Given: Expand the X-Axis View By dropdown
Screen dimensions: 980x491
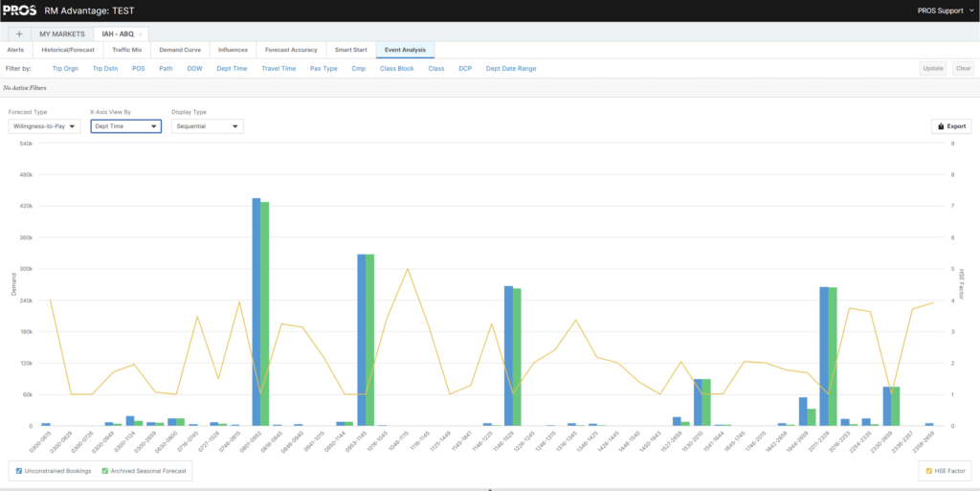Looking at the screenshot, I should click(x=125, y=126).
